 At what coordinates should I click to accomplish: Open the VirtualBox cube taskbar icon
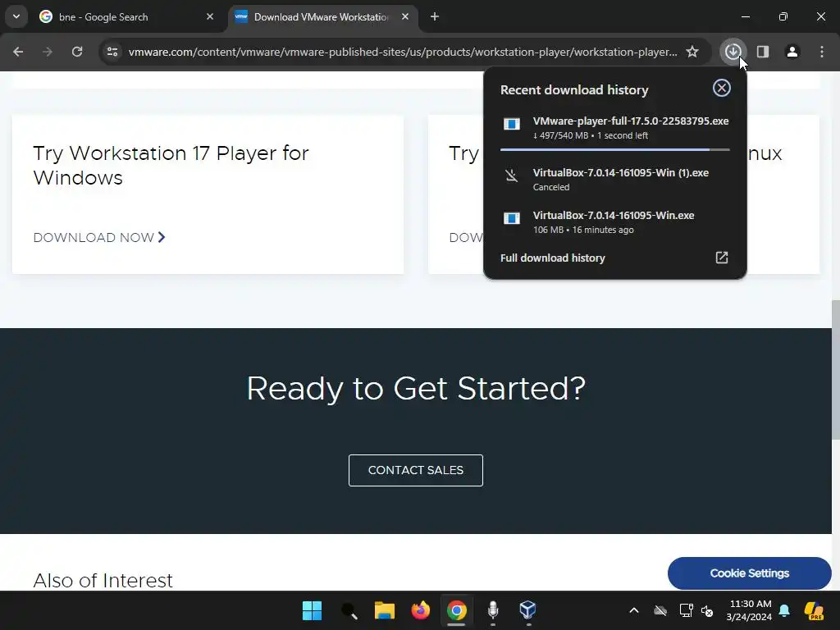528,610
